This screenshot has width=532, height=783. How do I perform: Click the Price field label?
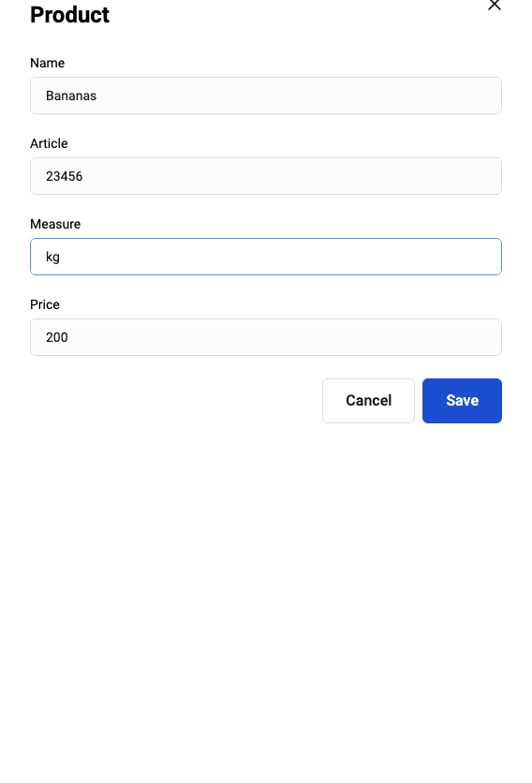point(45,304)
